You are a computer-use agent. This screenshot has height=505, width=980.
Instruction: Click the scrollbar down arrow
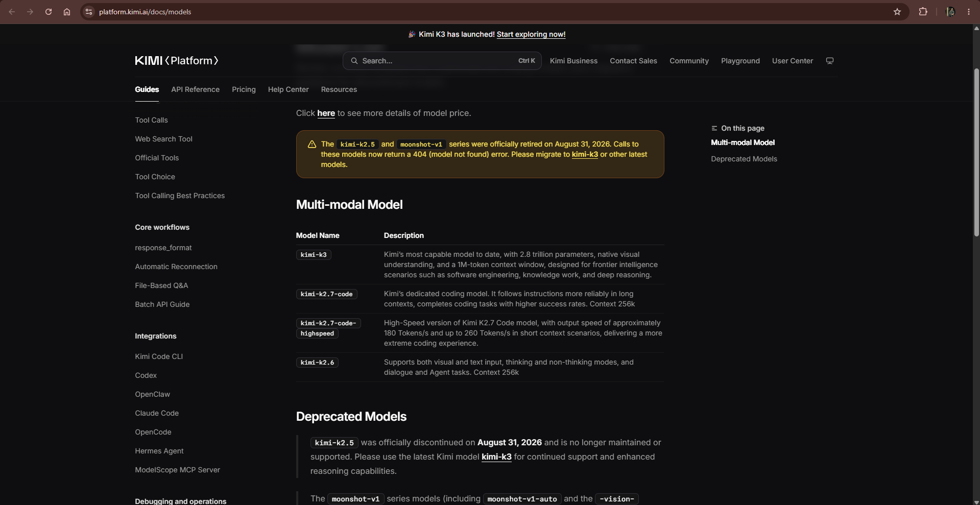click(976, 501)
